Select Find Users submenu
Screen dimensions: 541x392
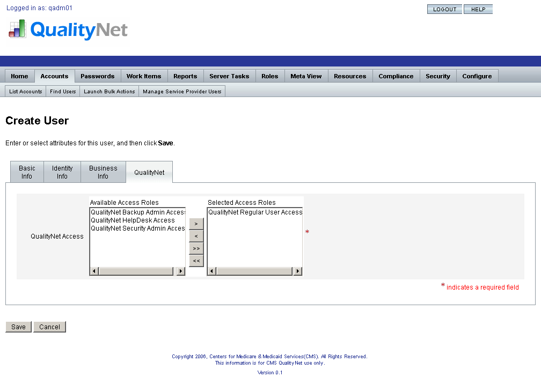pos(63,91)
